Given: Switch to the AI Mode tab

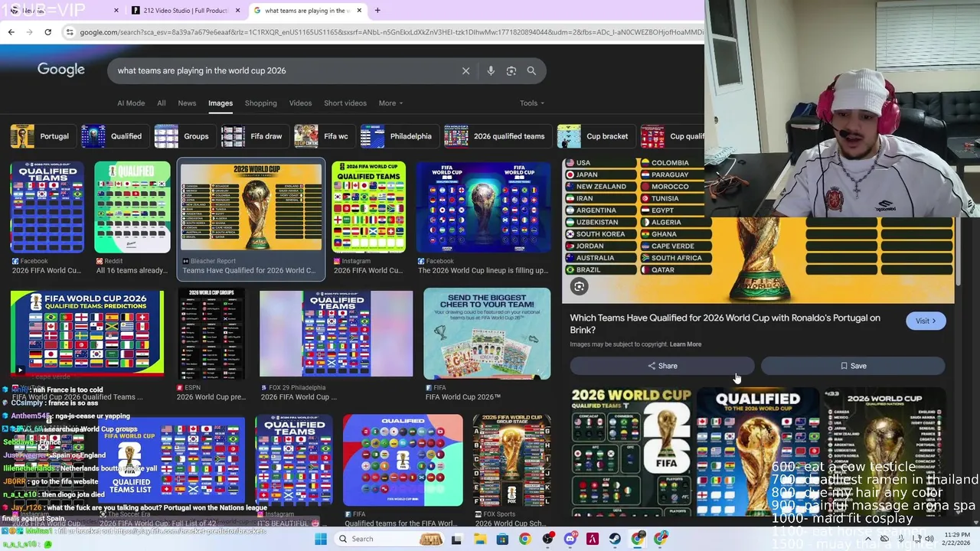Looking at the screenshot, I should (131, 103).
